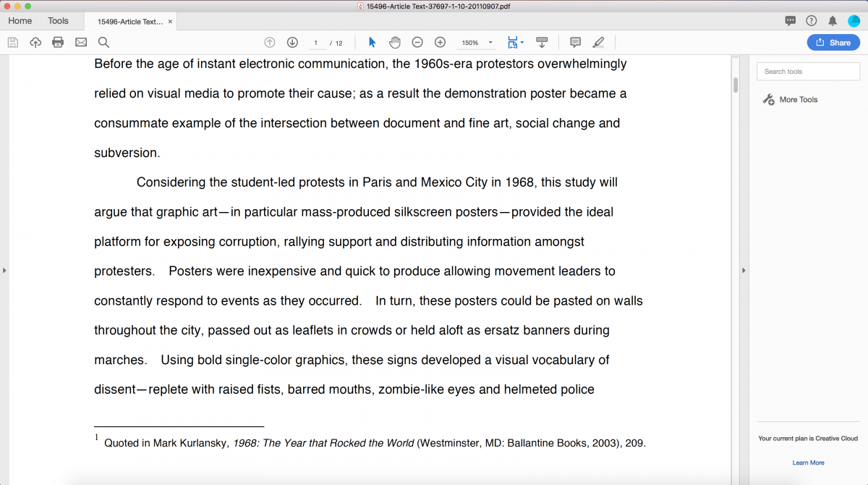This screenshot has width=868, height=485.
Task: Go to next page arrow
Action: (x=292, y=43)
